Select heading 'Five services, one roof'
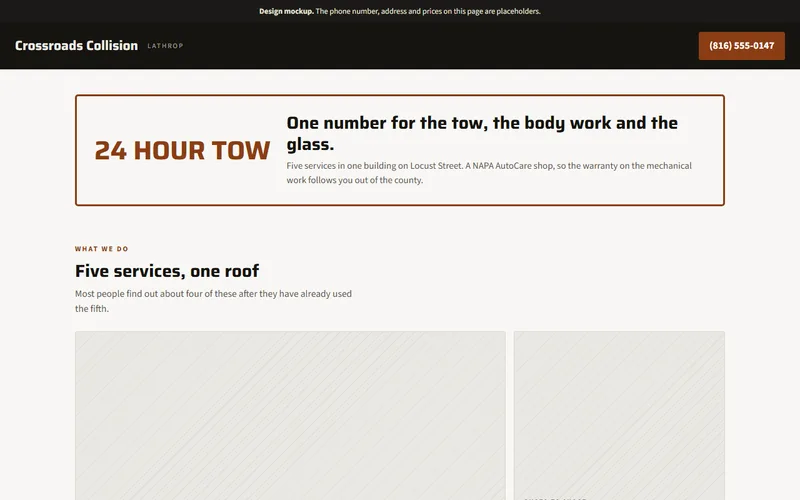Viewport: 800px width, 500px height. click(167, 271)
